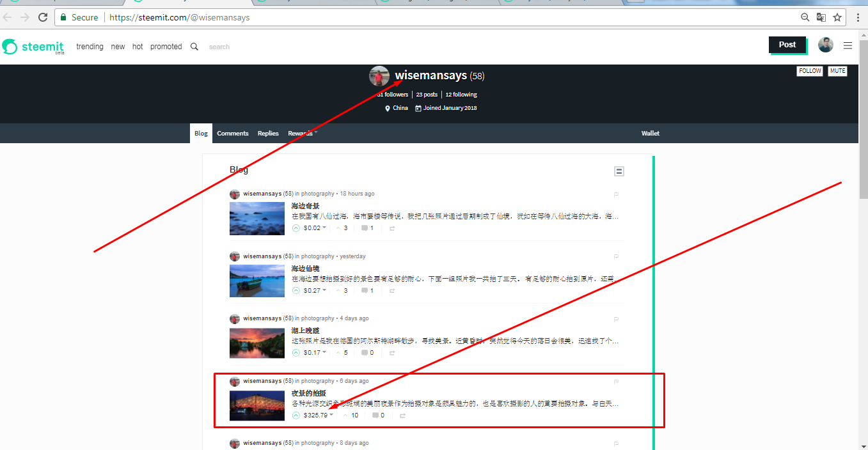Open the Rewards dropdown
The height and width of the screenshot is (450, 868).
tap(303, 133)
